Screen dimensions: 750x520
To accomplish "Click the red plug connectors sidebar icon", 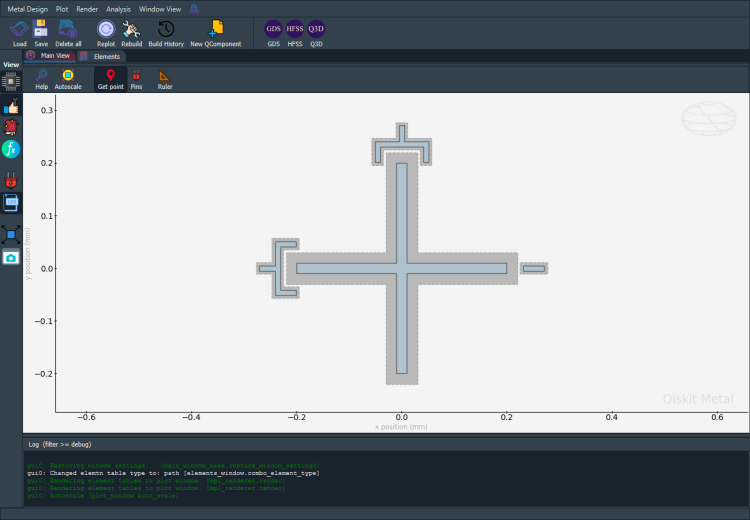I will click(x=11, y=180).
